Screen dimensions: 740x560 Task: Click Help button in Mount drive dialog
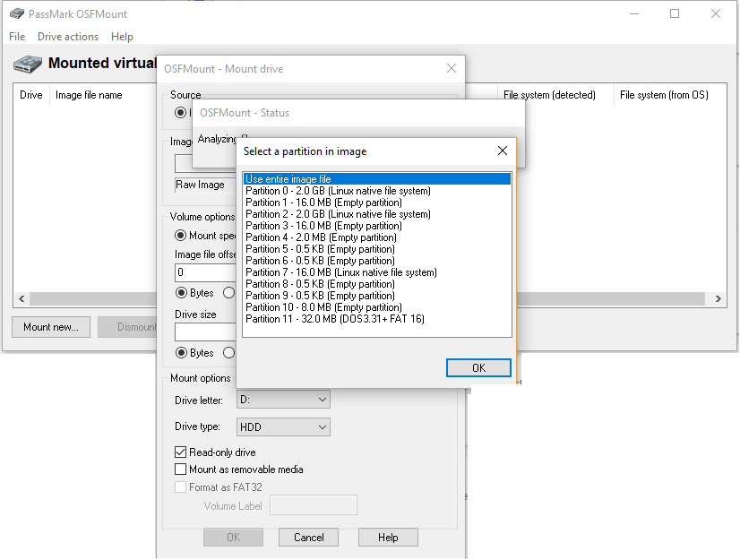click(388, 538)
